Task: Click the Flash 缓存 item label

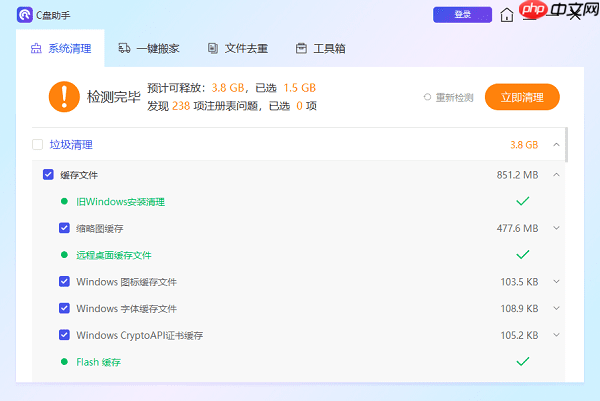Action: [98, 362]
